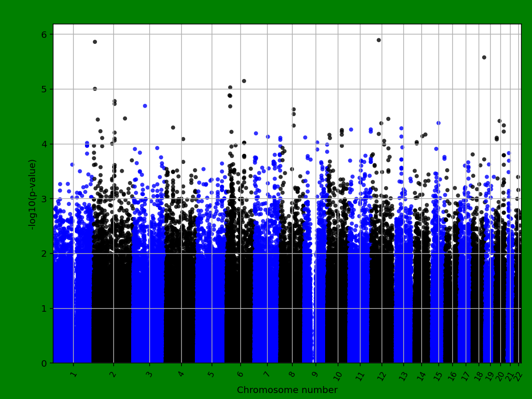Click the peak point above chromosome 6

(x=244, y=80)
